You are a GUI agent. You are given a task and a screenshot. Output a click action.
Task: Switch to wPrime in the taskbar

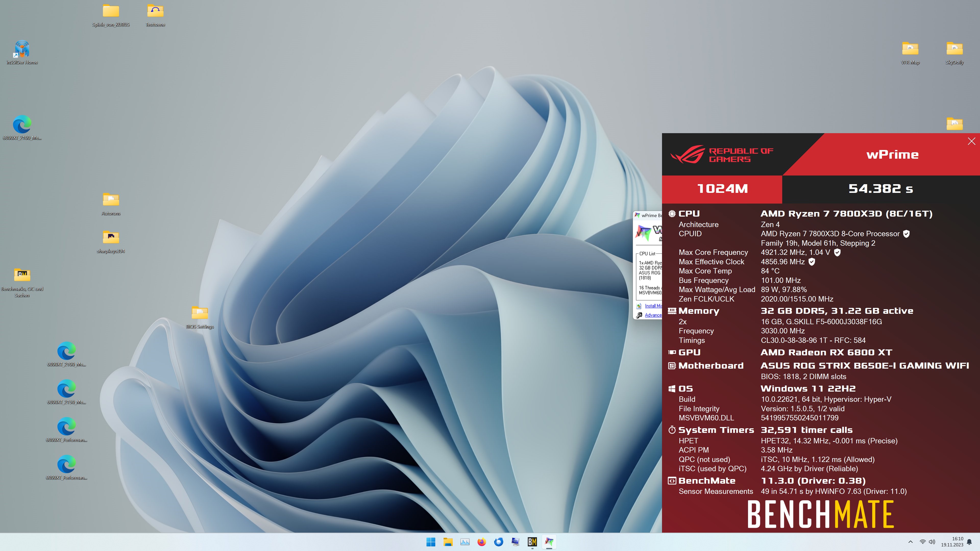coord(549,542)
